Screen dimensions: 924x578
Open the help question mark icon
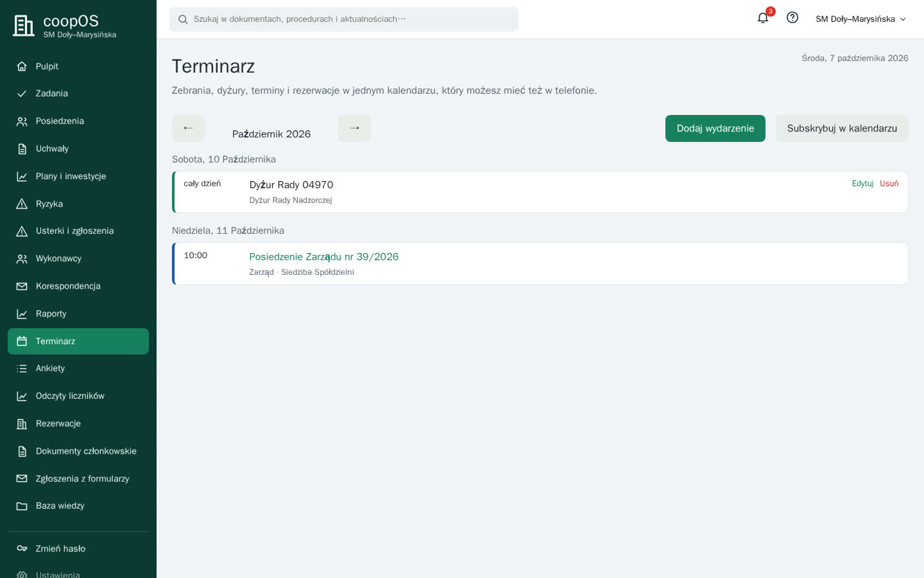(x=793, y=18)
